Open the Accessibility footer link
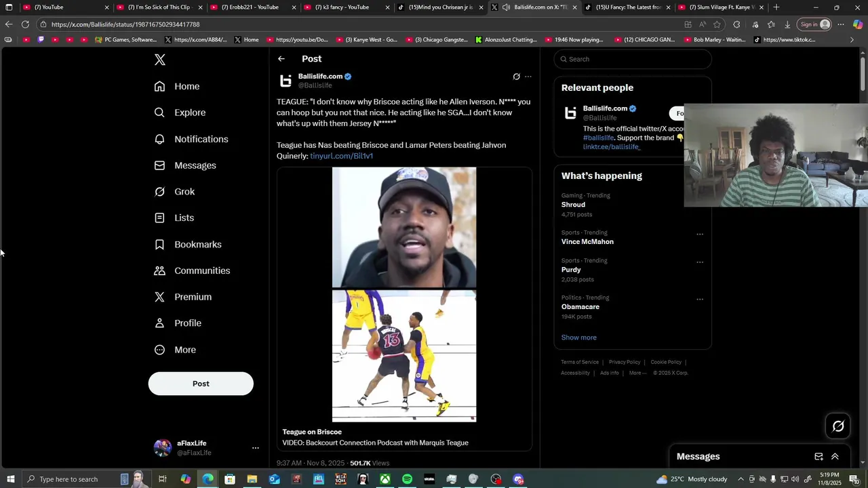This screenshot has width=868, height=488. pyautogui.click(x=575, y=373)
